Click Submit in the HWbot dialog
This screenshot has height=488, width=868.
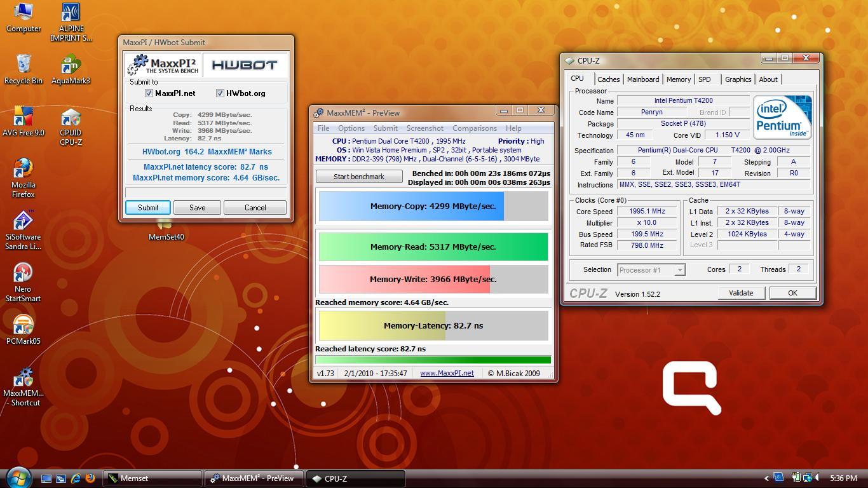coord(148,208)
